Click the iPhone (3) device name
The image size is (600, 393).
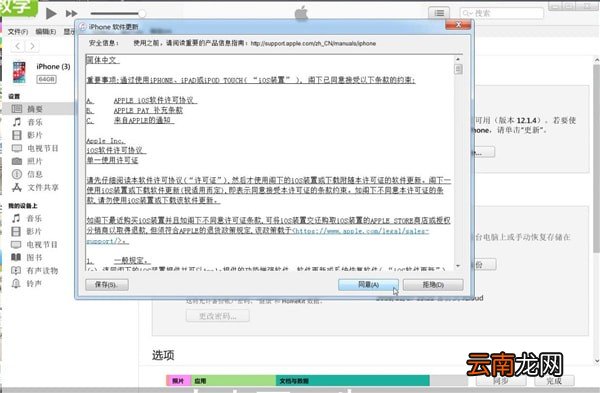(x=53, y=67)
